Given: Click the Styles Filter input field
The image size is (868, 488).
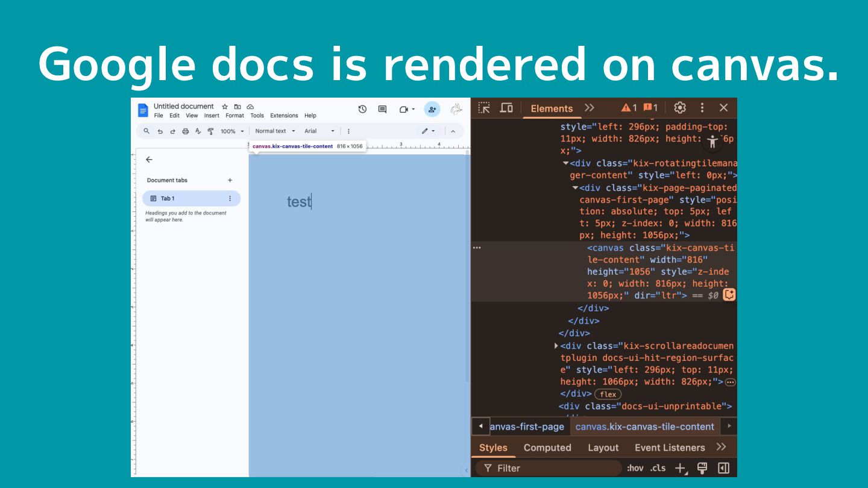Looking at the screenshot, I should tap(549, 468).
